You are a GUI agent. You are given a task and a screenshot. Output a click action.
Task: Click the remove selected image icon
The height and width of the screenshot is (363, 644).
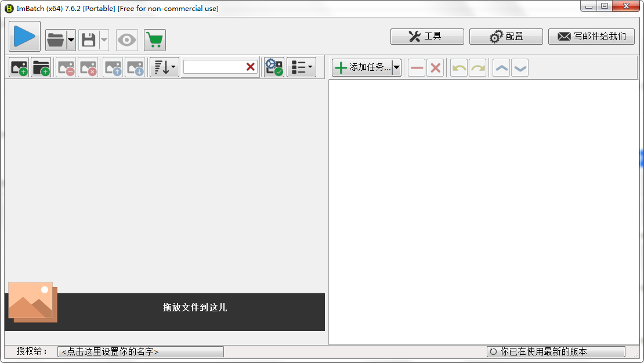coord(66,67)
